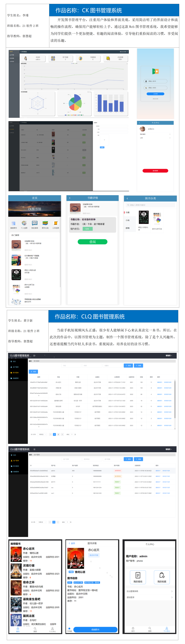Expand the 管理员 dropdown in CLQ header

click(169, 355)
